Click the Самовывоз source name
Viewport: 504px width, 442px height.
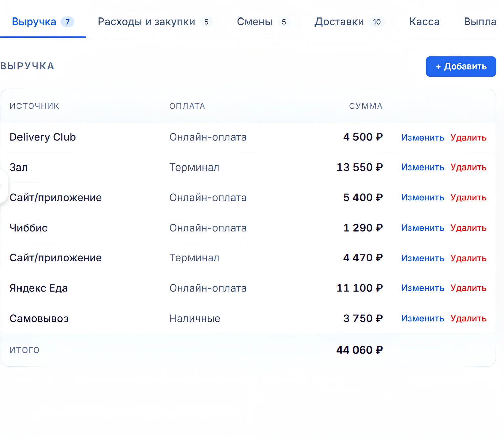39,318
